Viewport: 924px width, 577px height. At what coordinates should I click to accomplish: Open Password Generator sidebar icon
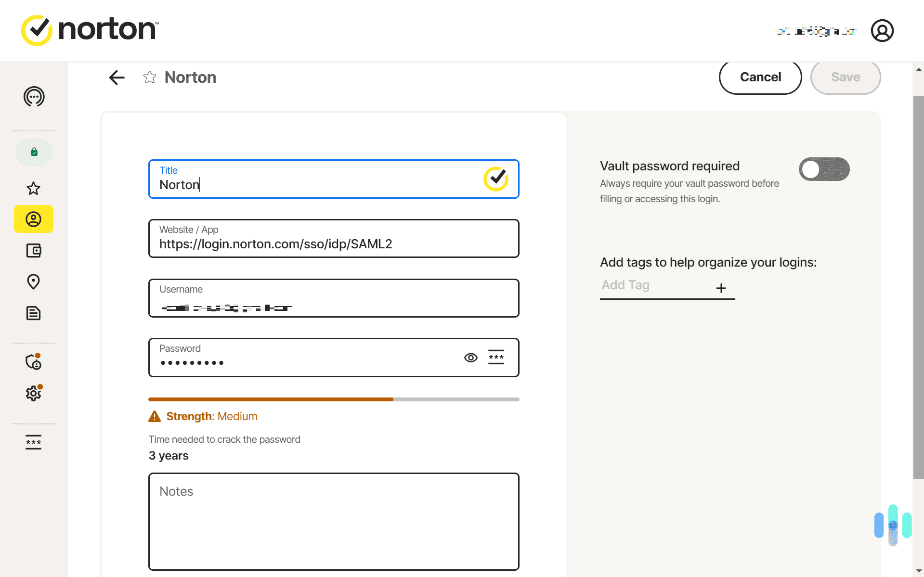34,442
